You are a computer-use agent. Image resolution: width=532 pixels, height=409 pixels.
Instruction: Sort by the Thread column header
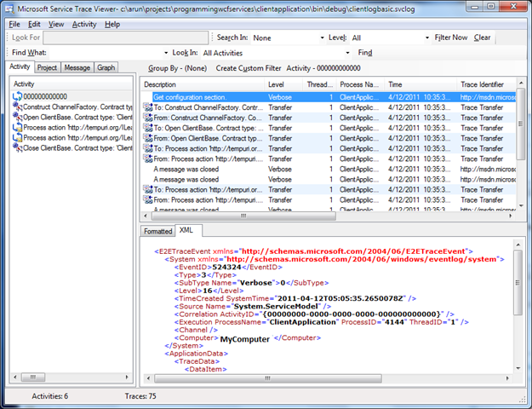click(x=319, y=84)
